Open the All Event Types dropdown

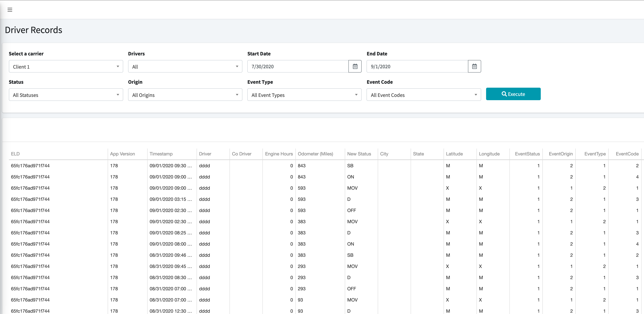(x=304, y=95)
